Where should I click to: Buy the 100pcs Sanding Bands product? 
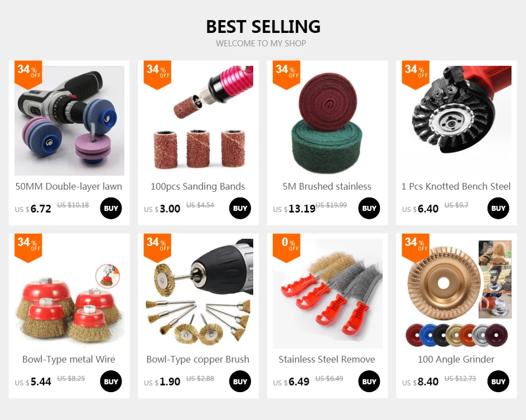[x=240, y=208]
